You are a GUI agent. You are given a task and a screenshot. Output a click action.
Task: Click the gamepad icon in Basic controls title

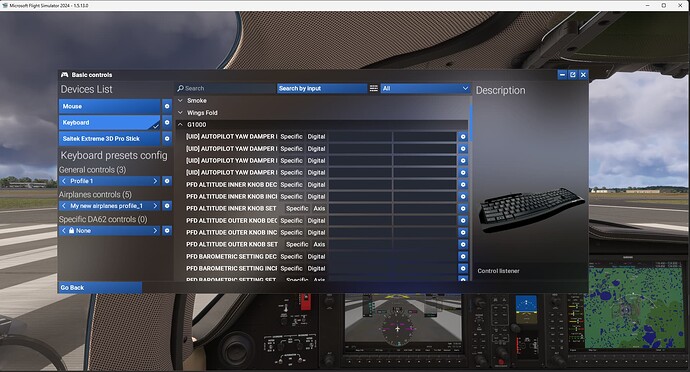[65, 74]
